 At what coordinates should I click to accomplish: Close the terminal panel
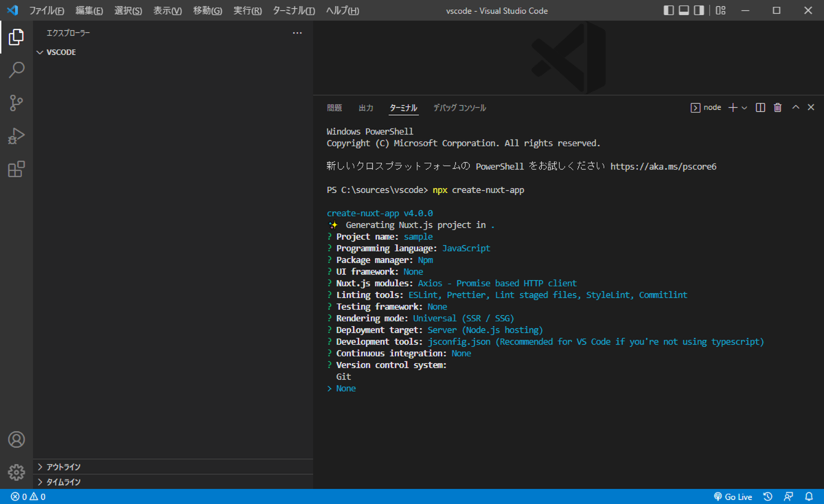point(811,108)
